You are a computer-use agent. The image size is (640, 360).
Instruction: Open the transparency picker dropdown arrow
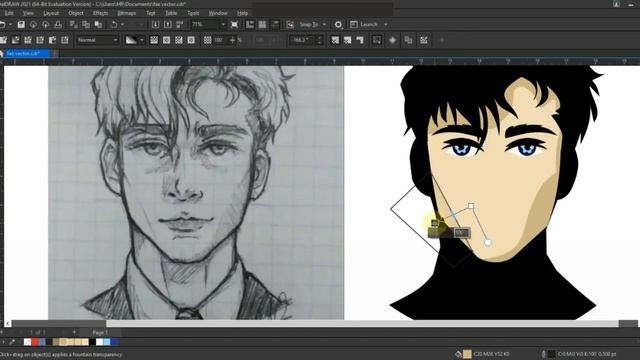(142, 40)
